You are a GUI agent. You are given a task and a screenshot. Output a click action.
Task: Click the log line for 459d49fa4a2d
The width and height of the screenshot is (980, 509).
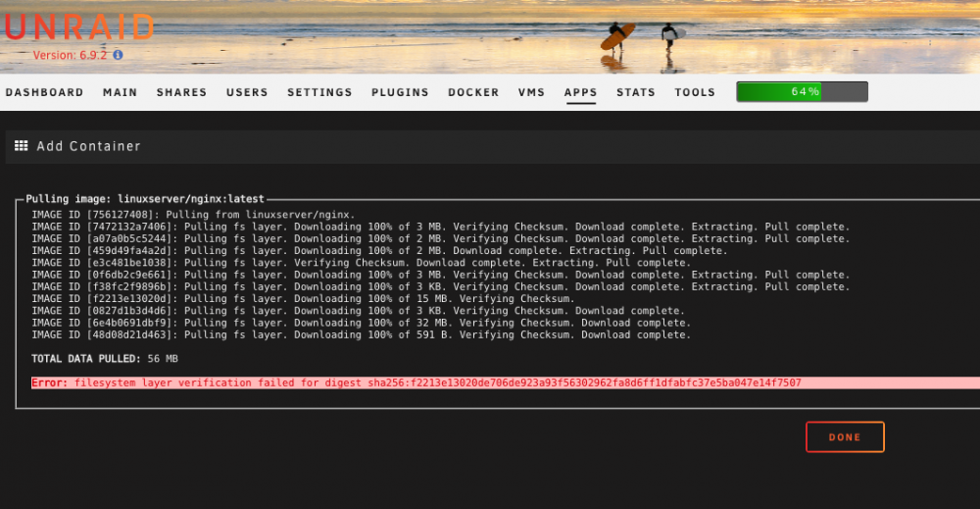tap(380, 251)
